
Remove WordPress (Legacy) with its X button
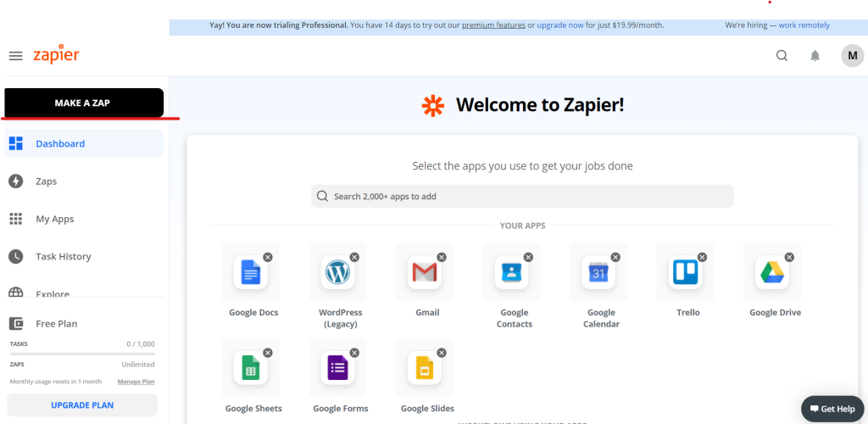point(355,257)
